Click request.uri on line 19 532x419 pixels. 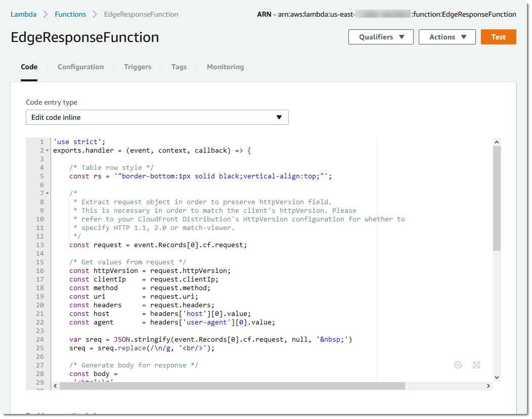[x=172, y=296]
